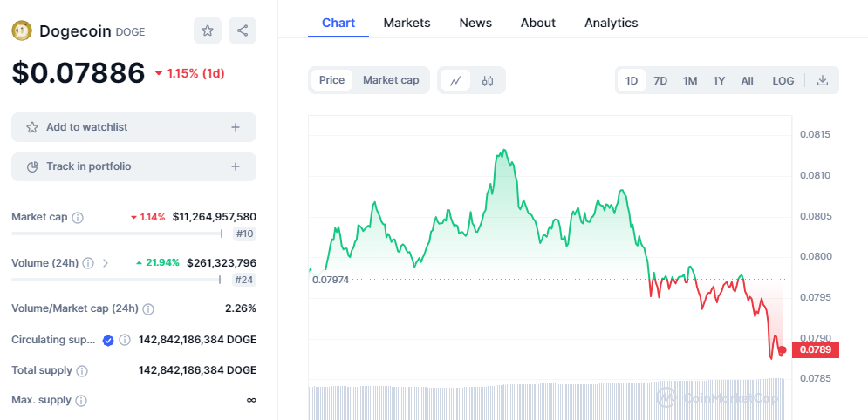The width and height of the screenshot is (868, 420).
Task: Set chart range to 1M
Action: coord(690,81)
